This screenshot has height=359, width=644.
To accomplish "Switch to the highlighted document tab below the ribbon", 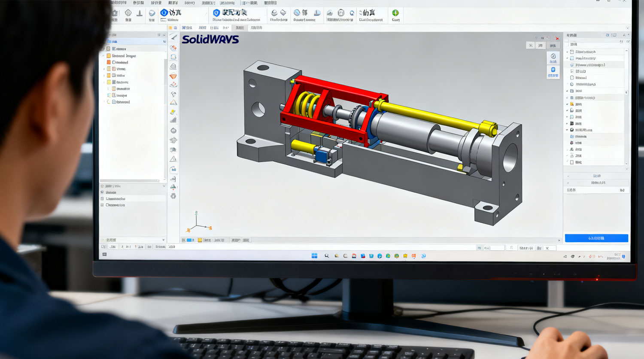I will (x=238, y=27).
